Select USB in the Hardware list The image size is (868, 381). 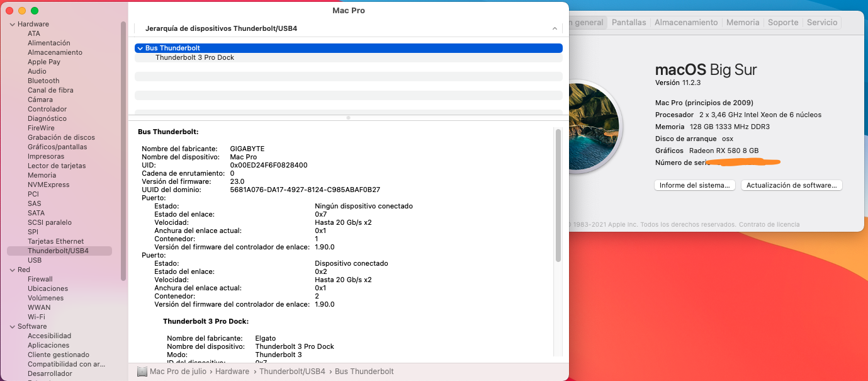(35, 260)
